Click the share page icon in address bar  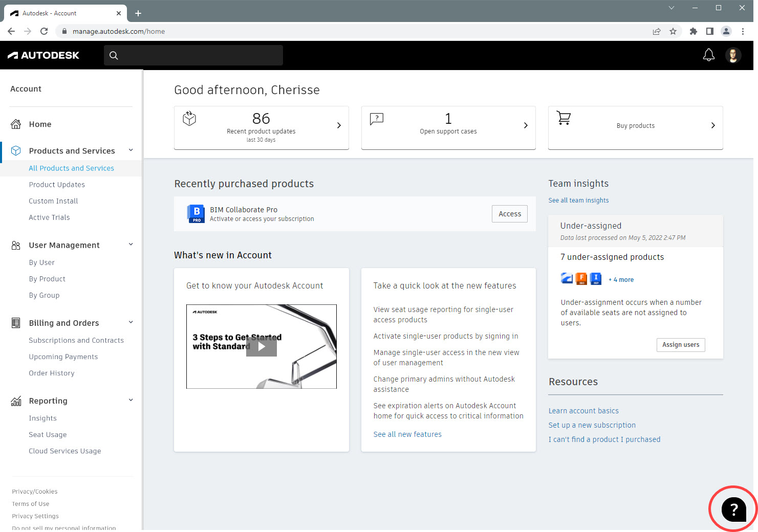tap(657, 31)
